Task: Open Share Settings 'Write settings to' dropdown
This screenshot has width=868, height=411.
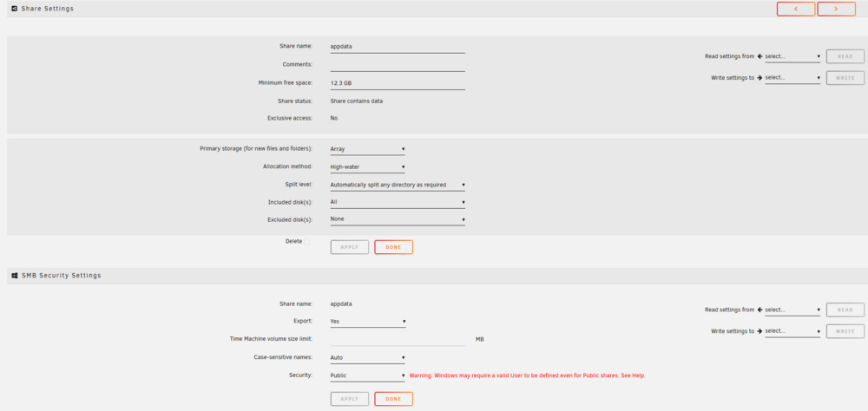Action: click(792, 78)
